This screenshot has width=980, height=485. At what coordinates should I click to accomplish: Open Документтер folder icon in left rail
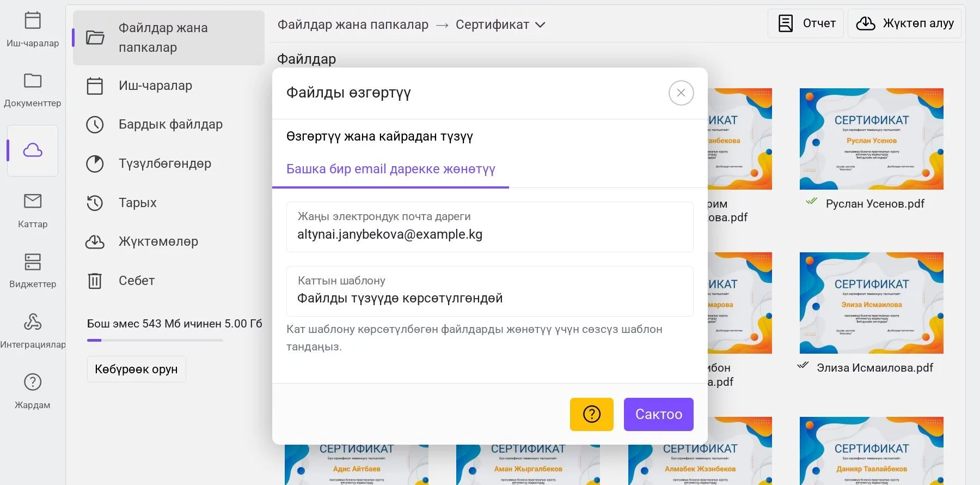[33, 81]
